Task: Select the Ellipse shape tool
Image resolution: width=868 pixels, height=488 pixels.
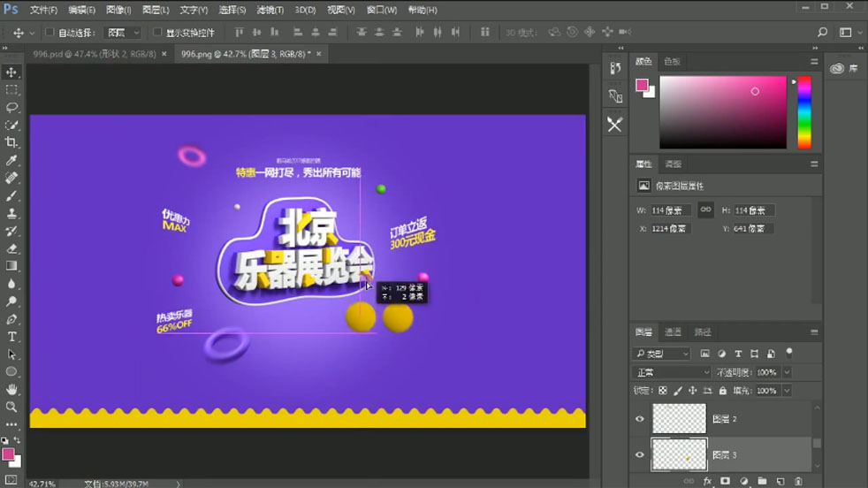Action: click(11, 371)
